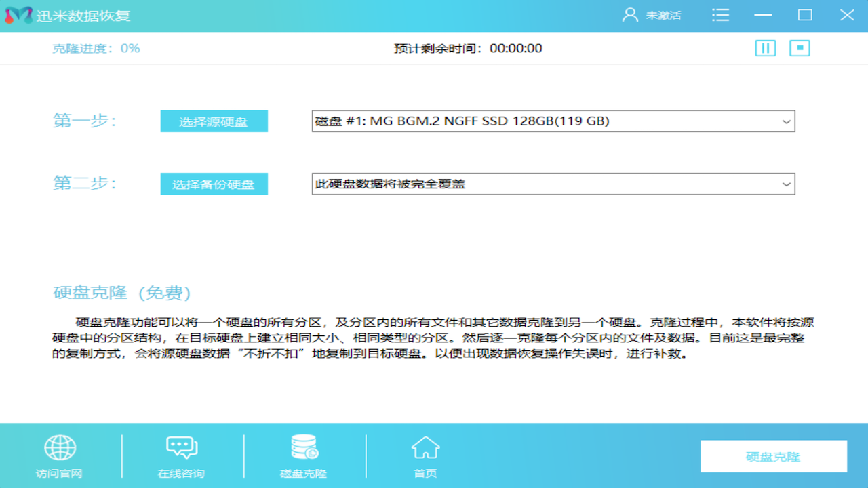Select the 磁盘克隆 disk icon
Viewport: 868px width, 488px height.
304,447
